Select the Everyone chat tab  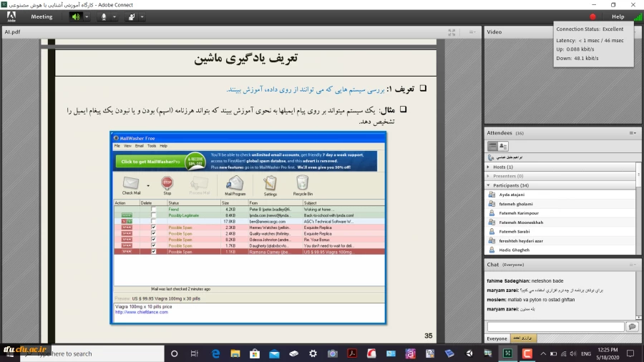coord(497,338)
